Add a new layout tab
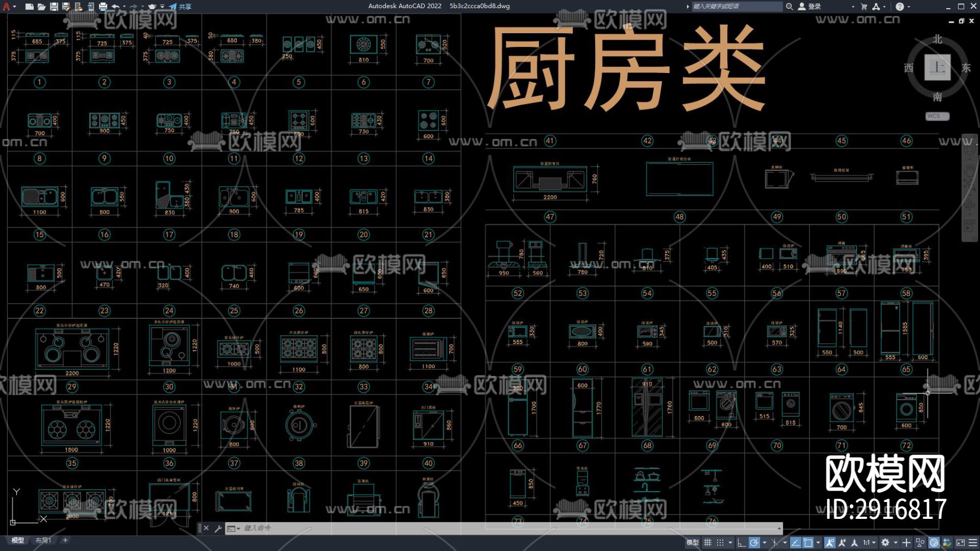Viewport: 980px width, 551px height. 65,540
